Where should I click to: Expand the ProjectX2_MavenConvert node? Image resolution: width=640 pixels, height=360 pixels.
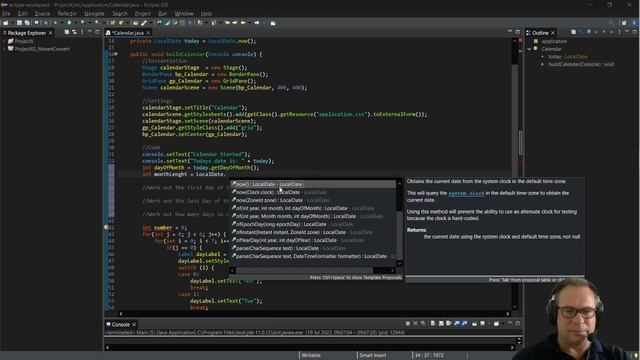pyautogui.click(x=4, y=49)
